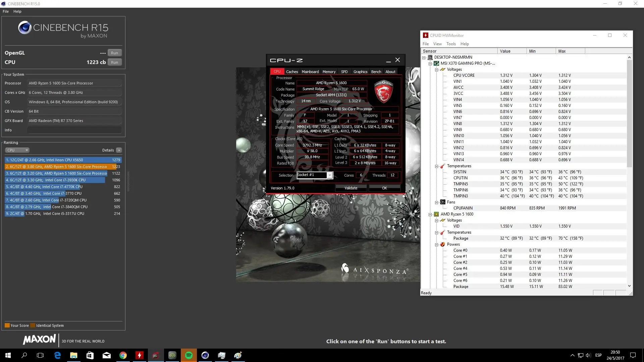Switch to Graphics tab in CPU-Z
The width and height of the screenshot is (644, 362).
(x=361, y=72)
